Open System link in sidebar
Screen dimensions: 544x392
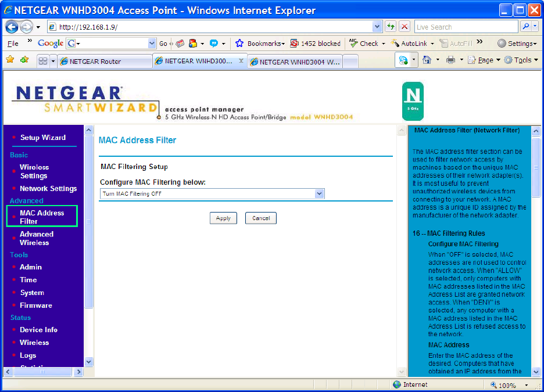(x=32, y=293)
